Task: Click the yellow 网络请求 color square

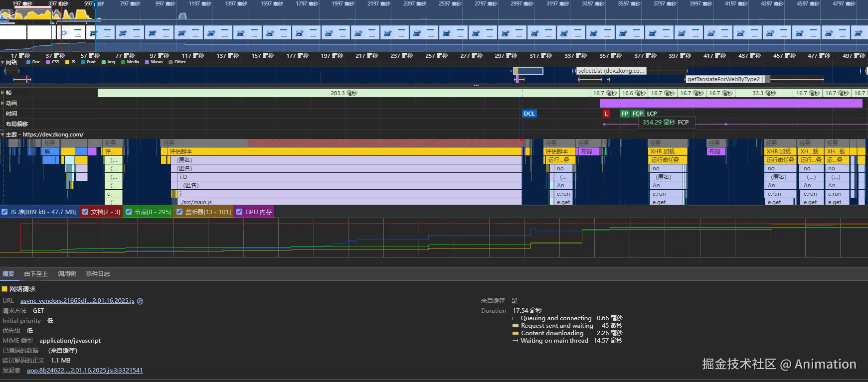Action: point(4,289)
